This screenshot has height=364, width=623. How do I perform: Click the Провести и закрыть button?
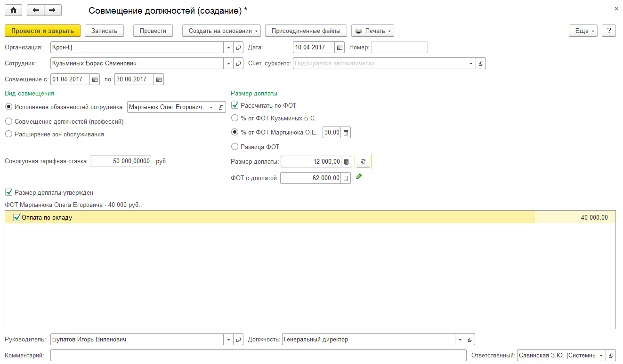(42, 31)
